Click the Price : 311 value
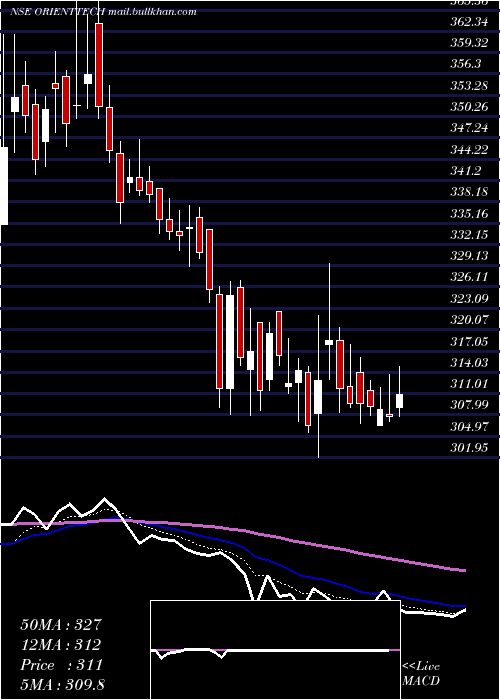This screenshot has height=700, width=500. click(61, 665)
